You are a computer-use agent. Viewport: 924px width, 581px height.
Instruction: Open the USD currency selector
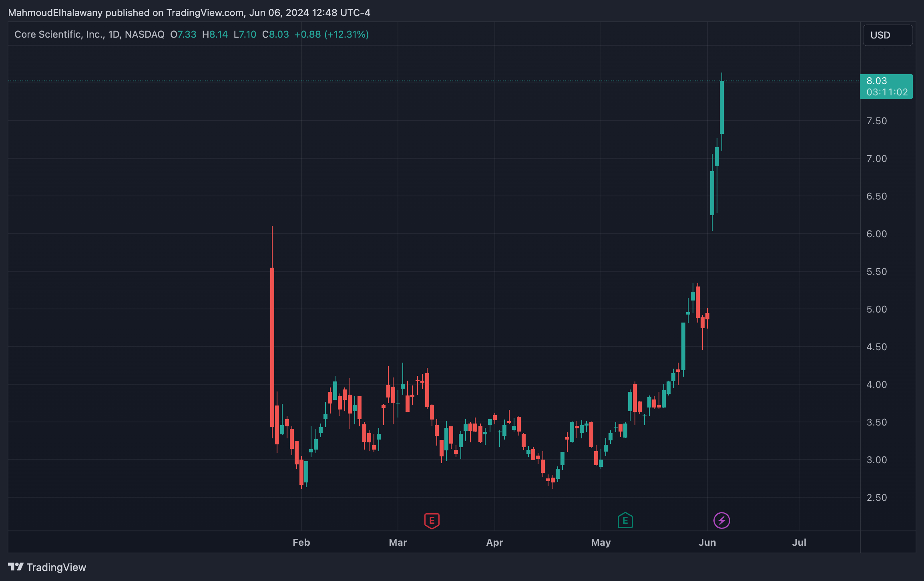point(888,35)
